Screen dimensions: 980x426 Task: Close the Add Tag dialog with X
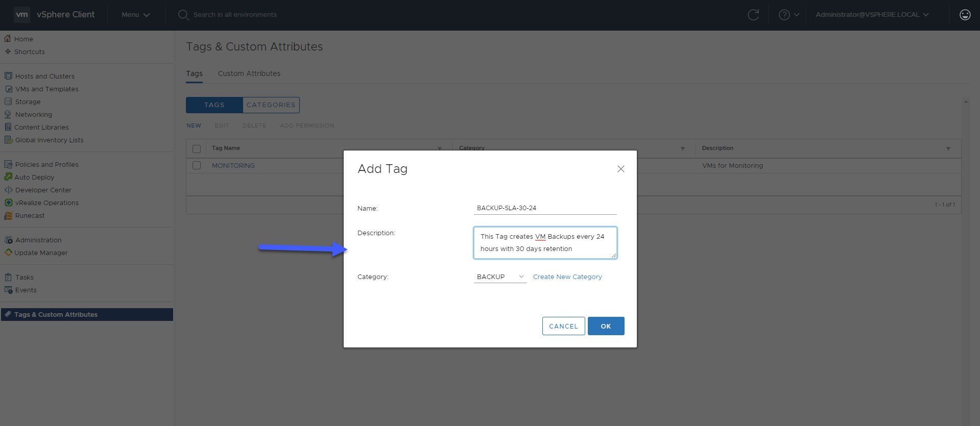click(x=620, y=169)
